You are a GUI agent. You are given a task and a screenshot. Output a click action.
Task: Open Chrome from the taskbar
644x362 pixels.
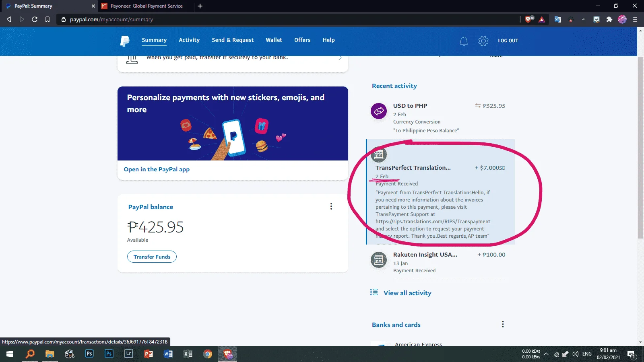pos(208,354)
